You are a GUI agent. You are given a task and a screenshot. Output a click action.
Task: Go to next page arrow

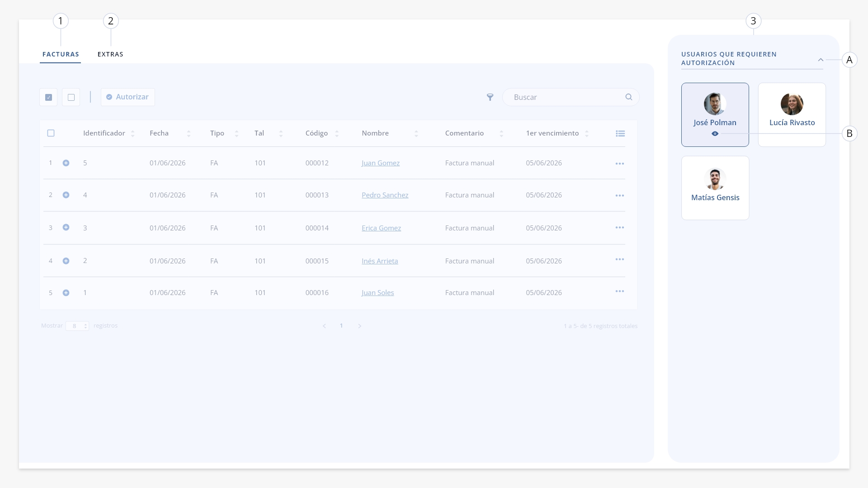[360, 326]
